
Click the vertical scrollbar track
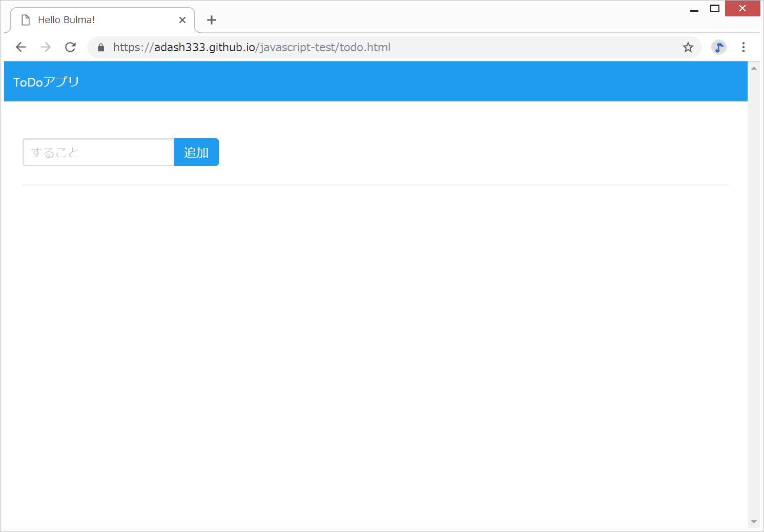click(x=754, y=295)
